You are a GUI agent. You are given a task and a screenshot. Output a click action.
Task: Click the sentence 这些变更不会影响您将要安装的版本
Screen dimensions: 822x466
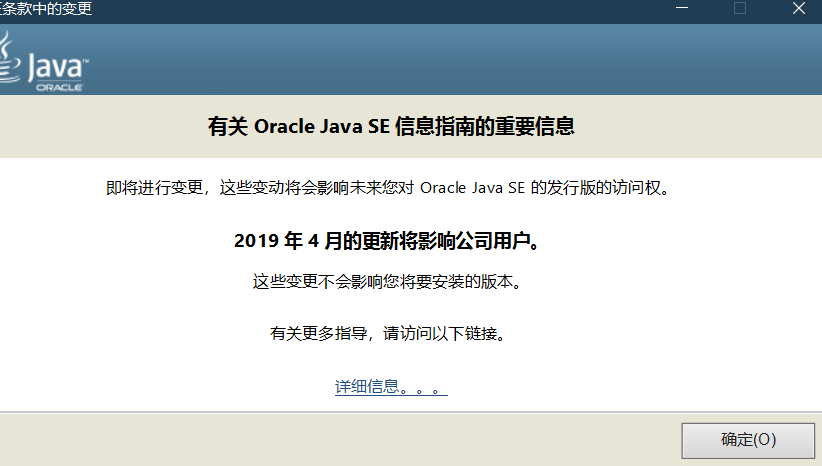387,282
